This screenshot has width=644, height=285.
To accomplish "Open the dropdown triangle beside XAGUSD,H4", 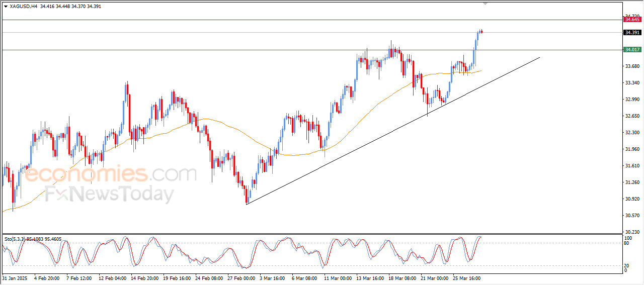I will click(6, 7).
